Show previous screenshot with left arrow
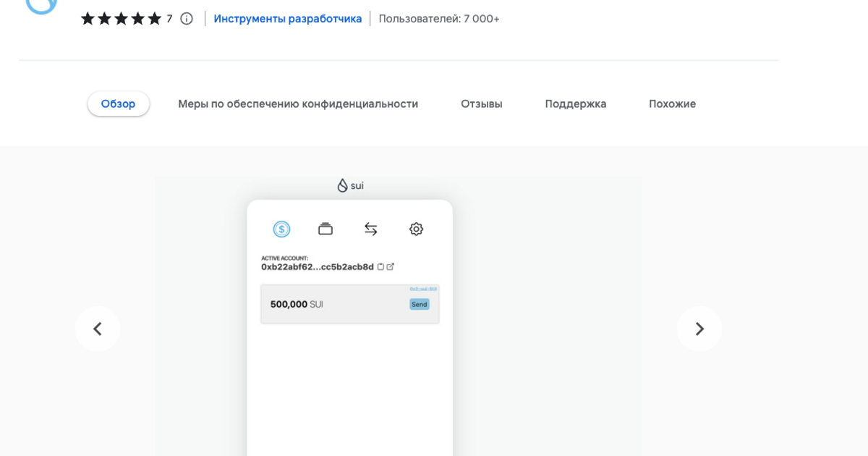Screen dimensions: 868x456 (x=98, y=329)
